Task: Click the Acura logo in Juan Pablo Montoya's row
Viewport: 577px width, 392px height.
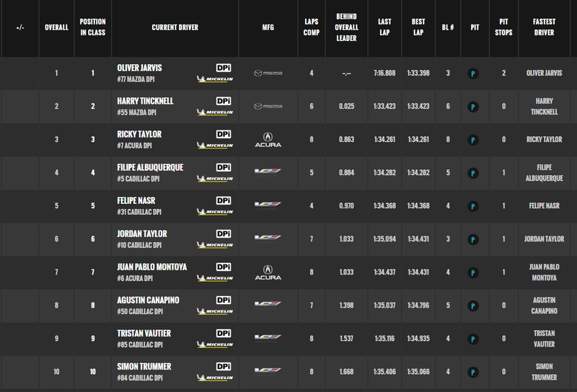Action: pyautogui.click(x=268, y=272)
